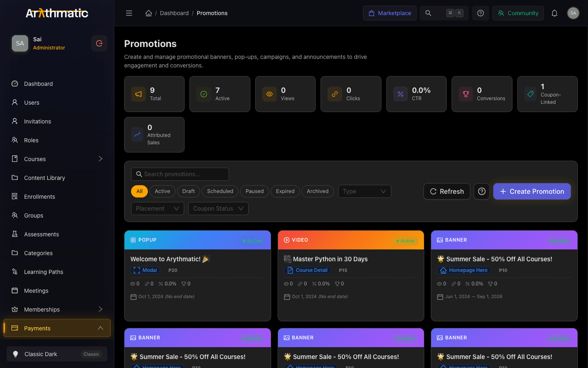Filter promotions by Active status

pos(163,191)
